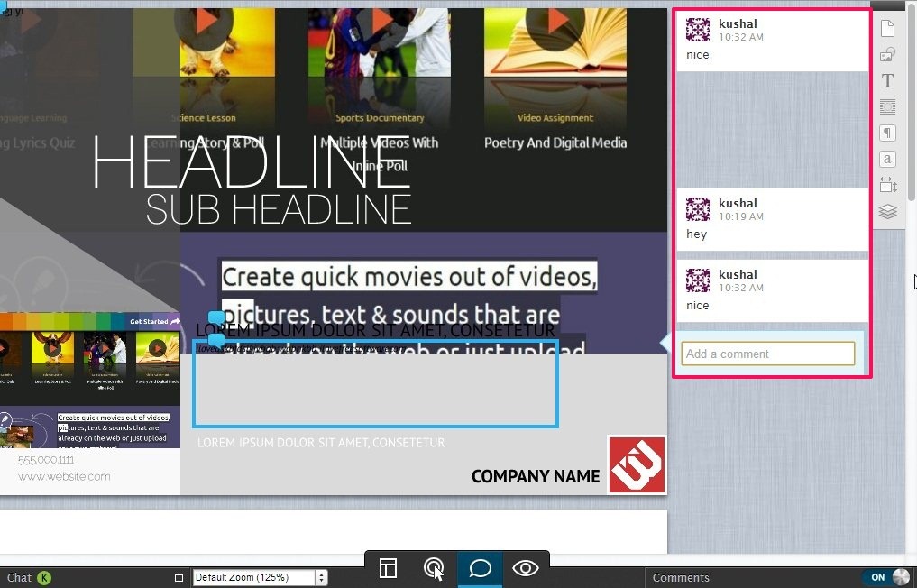
Task: Click the lower blue comment marker on canvas
Action: click(x=216, y=339)
